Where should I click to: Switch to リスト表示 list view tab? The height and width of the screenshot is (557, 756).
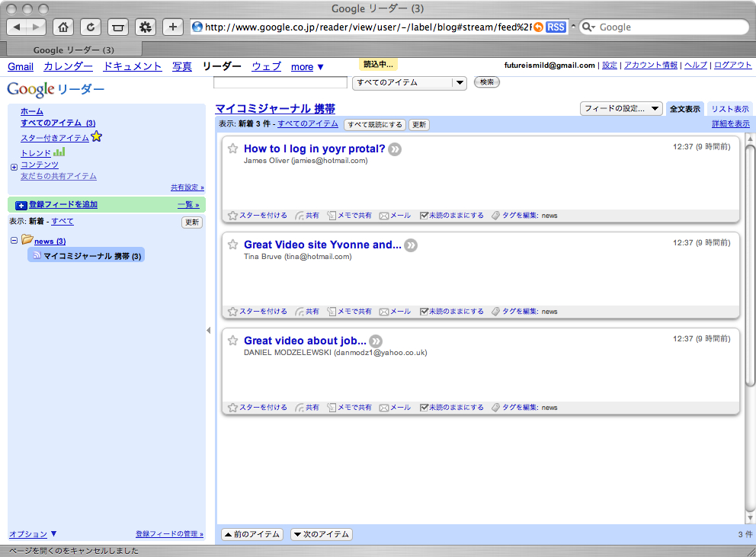pos(730,109)
